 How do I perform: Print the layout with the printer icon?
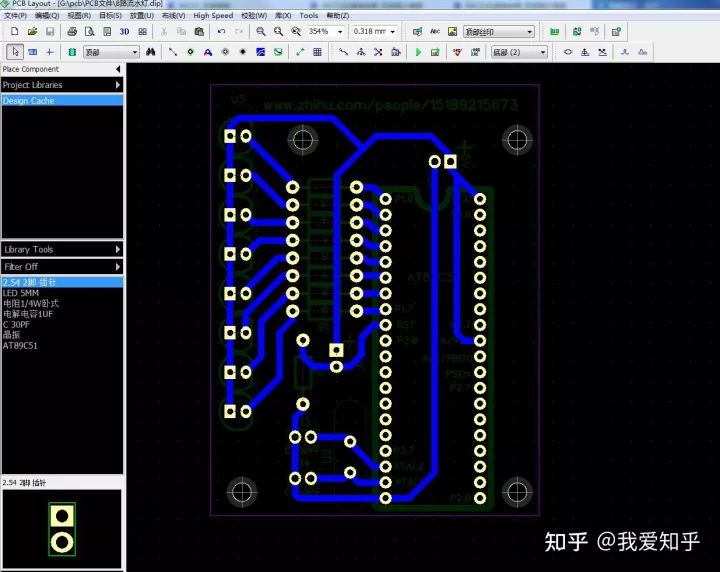[72, 32]
